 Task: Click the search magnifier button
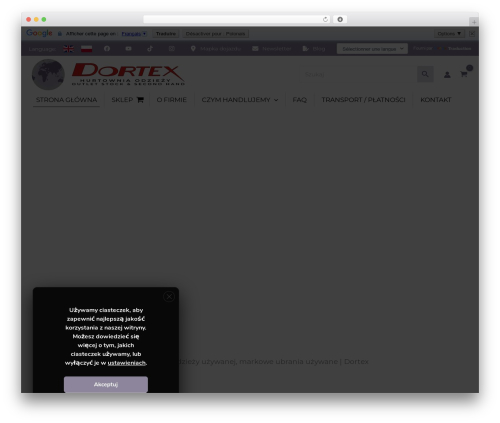click(425, 74)
